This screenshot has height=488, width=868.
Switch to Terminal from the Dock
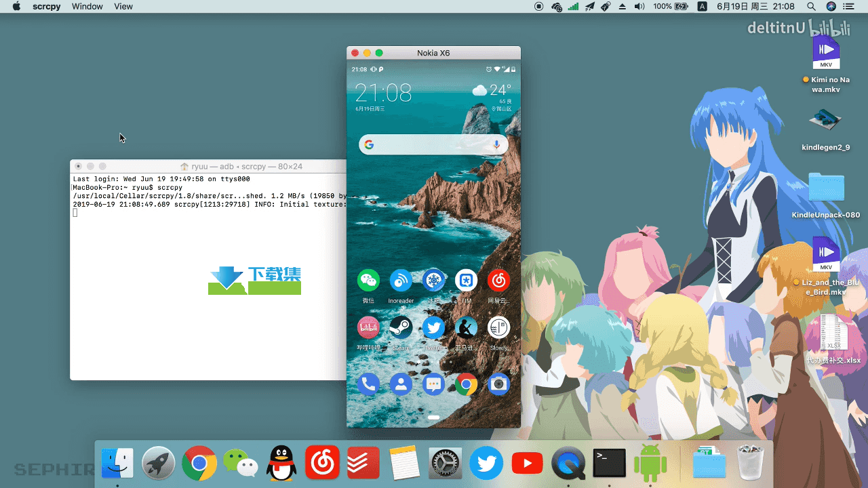[x=609, y=464]
